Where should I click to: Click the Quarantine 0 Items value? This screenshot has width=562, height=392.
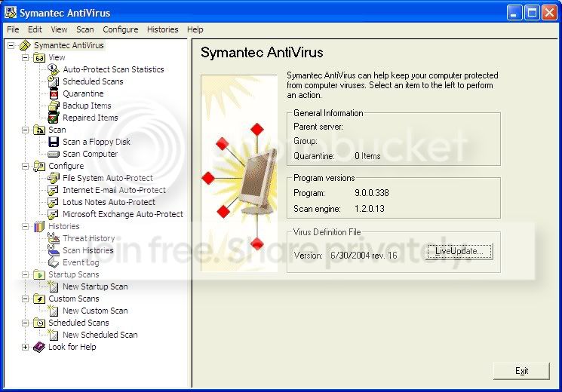tap(367, 156)
